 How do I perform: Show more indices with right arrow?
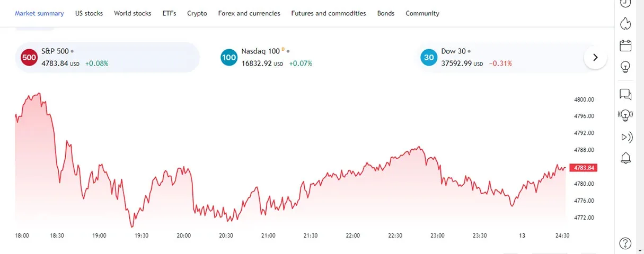click(x=595, y=57)
